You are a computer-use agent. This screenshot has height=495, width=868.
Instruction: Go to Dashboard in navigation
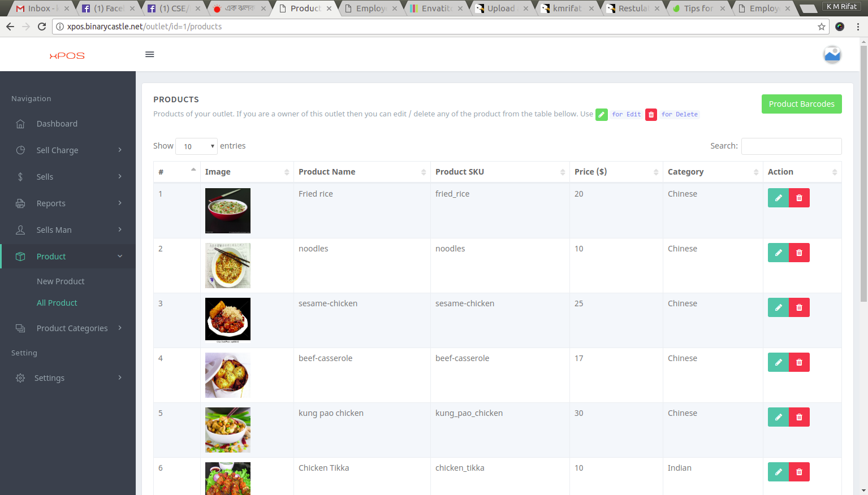57,124
